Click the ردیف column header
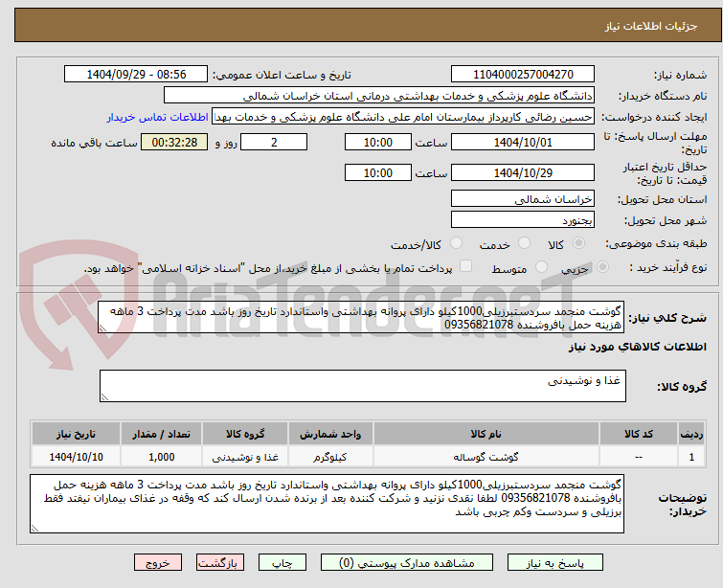 691,434
